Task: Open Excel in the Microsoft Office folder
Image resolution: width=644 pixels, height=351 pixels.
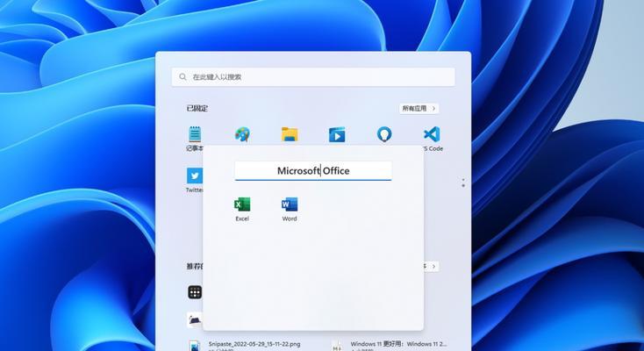Action: pos(242,209)
